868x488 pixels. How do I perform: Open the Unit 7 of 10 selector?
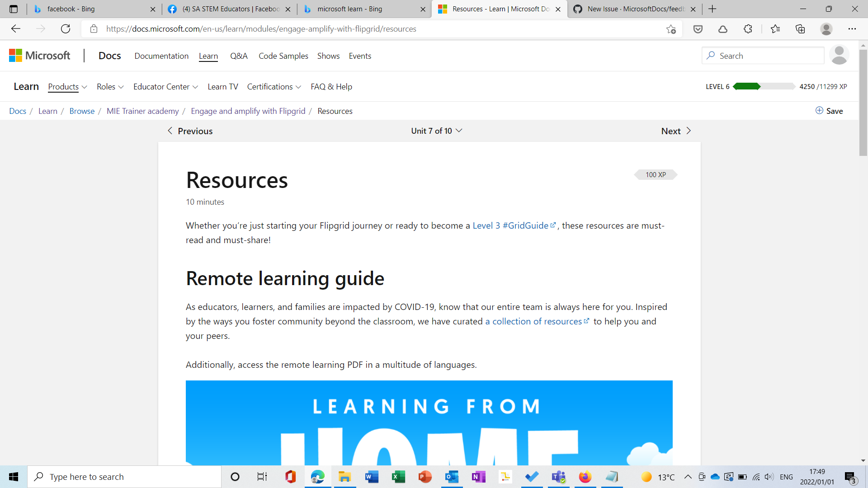(x=436, y=131)
